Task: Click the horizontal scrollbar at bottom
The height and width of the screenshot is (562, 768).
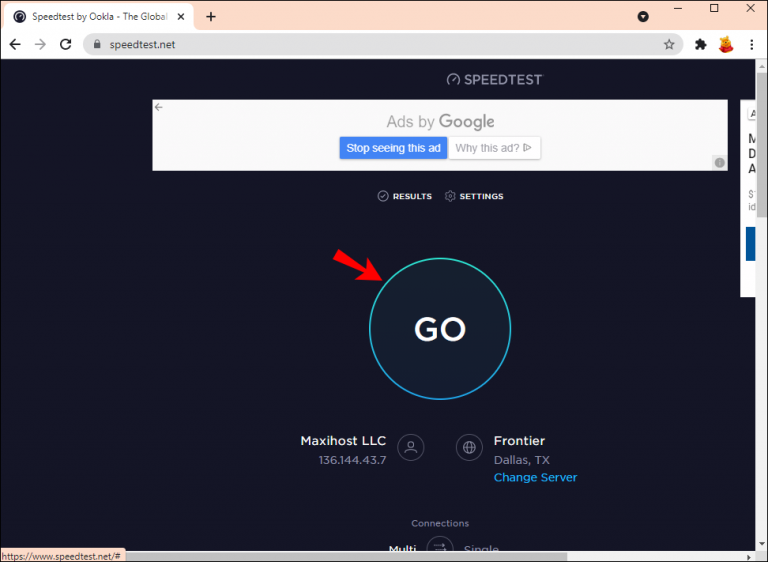Action: pyautogui.click(x=347, y=557)
